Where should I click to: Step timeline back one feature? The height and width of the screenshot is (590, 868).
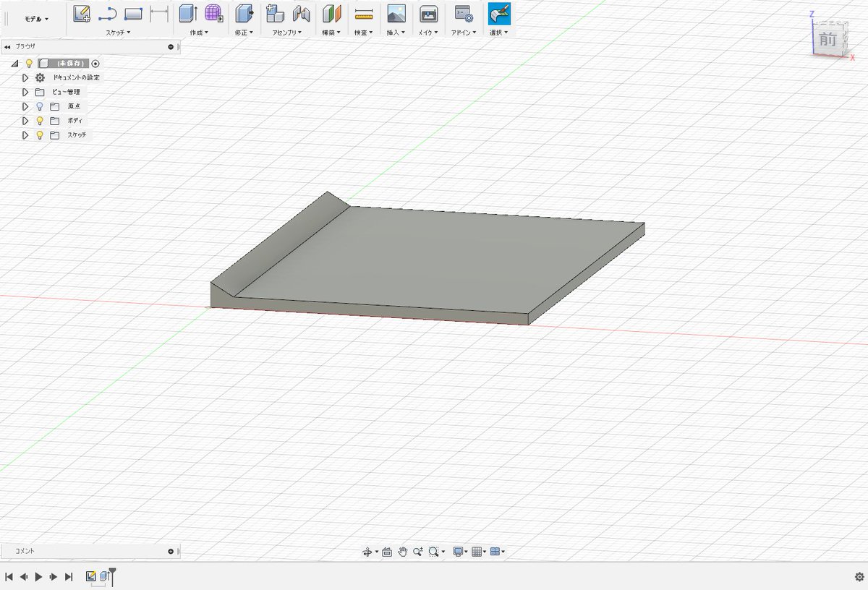click(24, 577)
